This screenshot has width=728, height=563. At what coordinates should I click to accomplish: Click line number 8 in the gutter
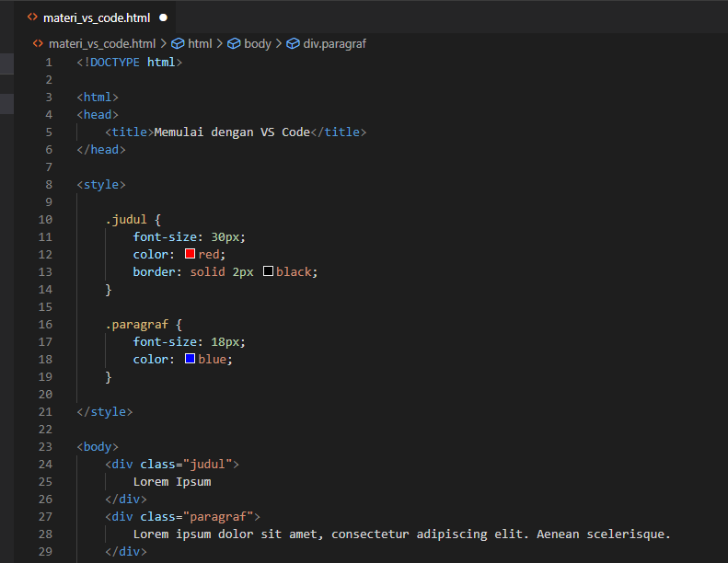49,185
